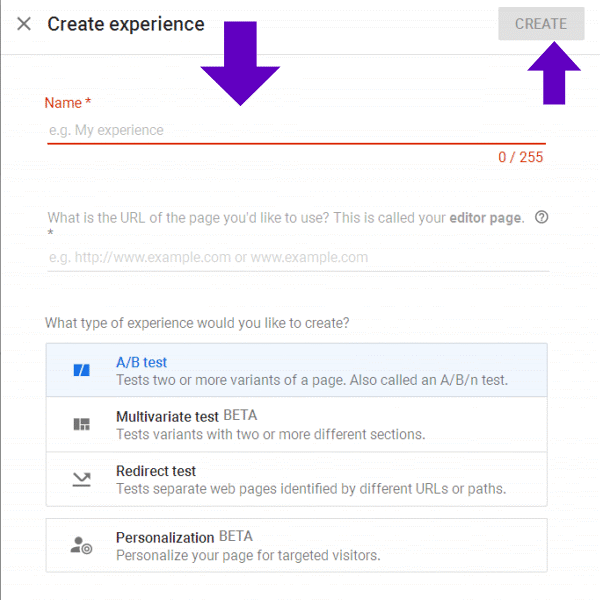Click the Redirect test arrow icon

point(81,480)
